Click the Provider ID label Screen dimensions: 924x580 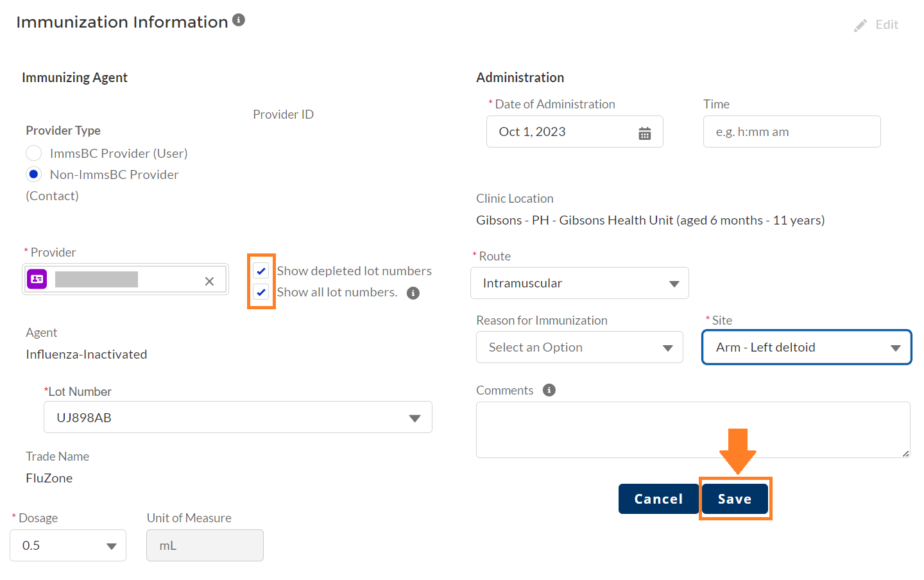pos(283,114)
